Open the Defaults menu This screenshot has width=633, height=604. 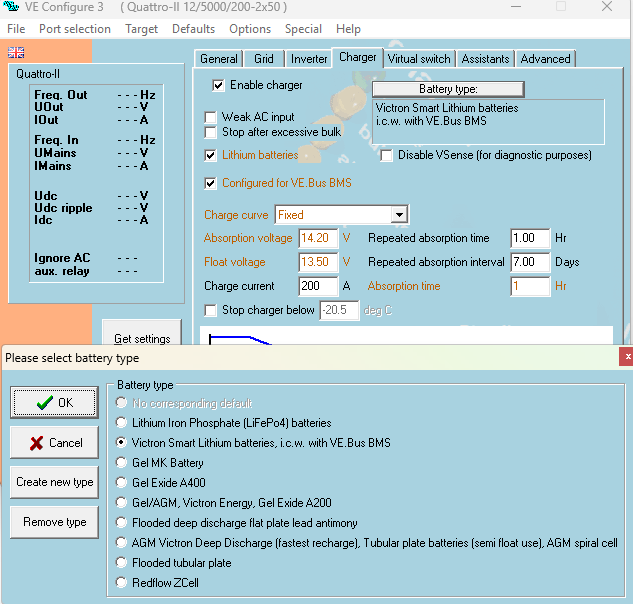tap(193, 29)
